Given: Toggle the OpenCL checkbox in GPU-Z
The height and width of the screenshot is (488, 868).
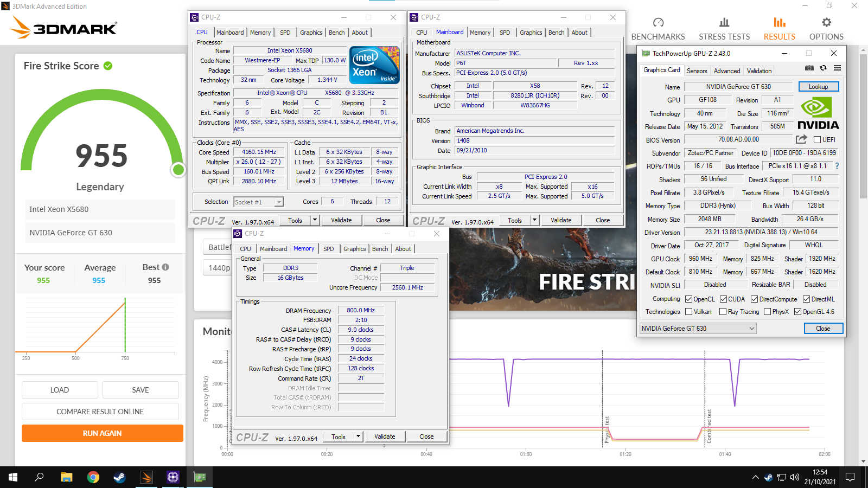Looking at the screenshot, I should [688, 299].
